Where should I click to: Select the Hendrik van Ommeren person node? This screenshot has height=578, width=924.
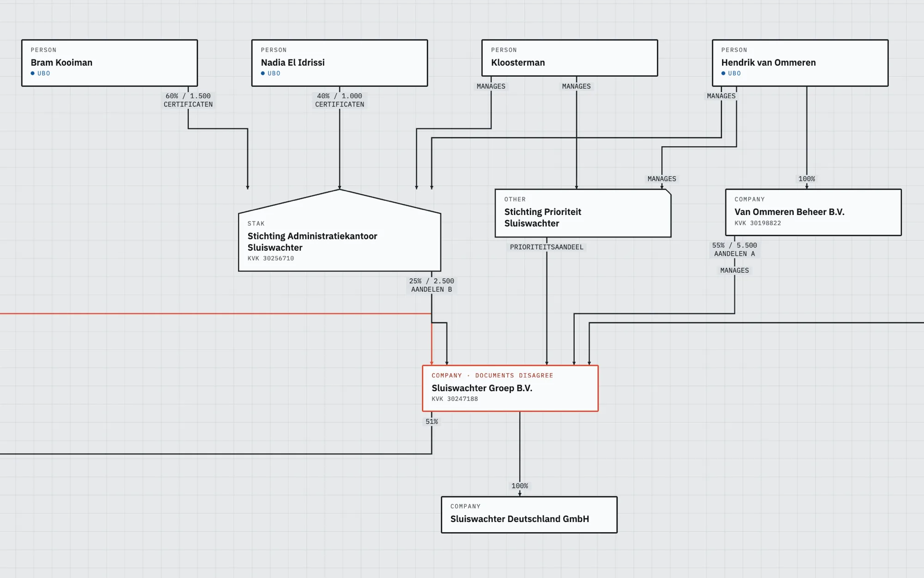pos(800,63)
